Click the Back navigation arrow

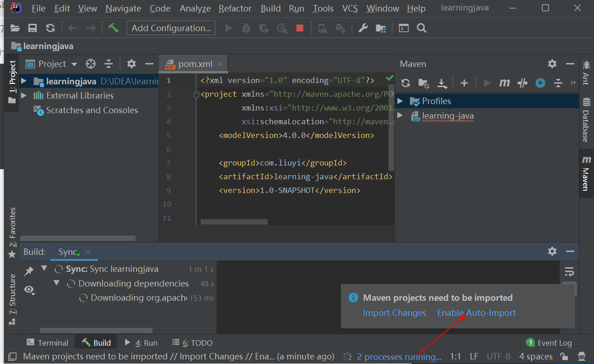pos(72,28)
